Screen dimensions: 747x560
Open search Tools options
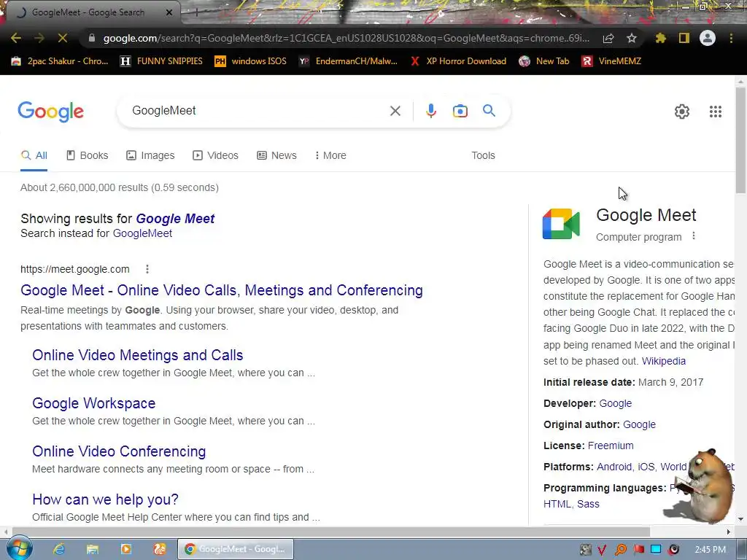[x=483, y=156]
